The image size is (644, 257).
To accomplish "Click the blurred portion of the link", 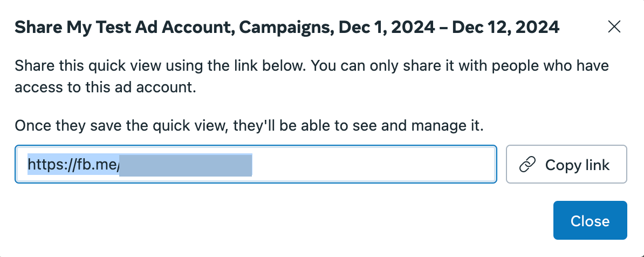I will click(186, 165).
